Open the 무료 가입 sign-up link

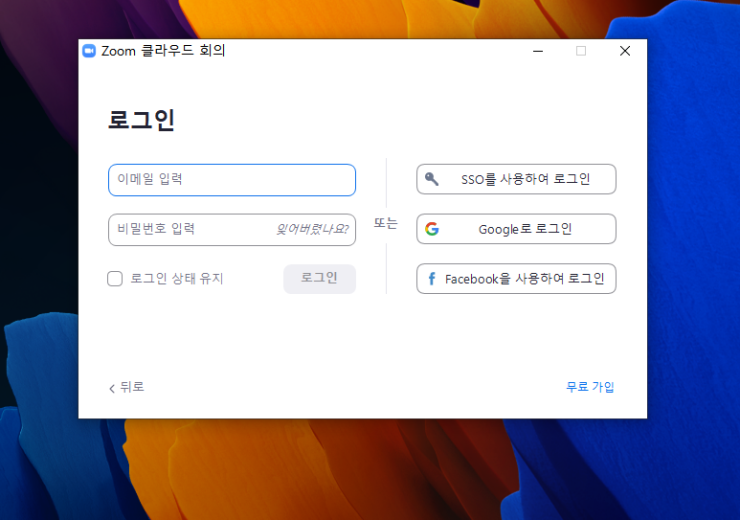pos(590,387)
